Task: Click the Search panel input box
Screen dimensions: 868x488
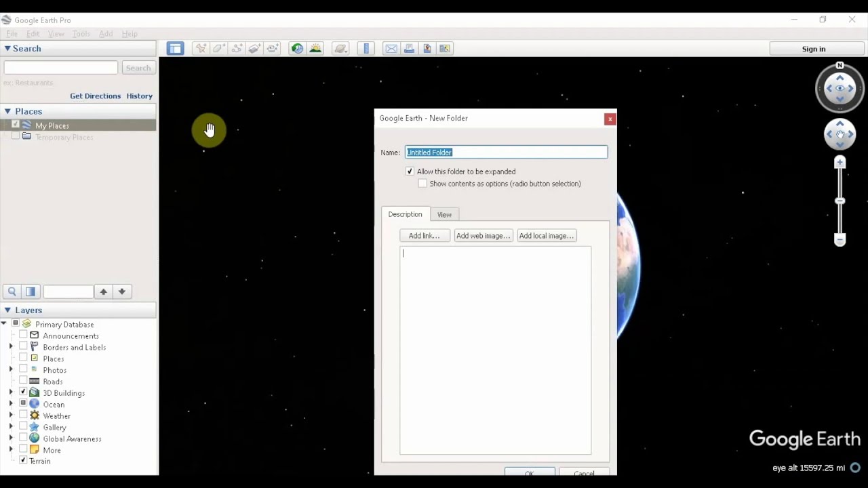Action: (61, 68)
